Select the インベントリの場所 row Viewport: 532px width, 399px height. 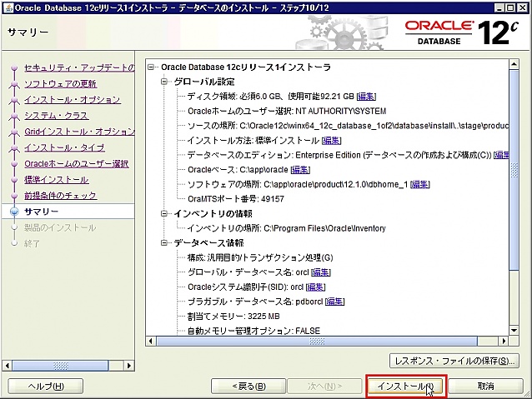click(x=286, y=228)
